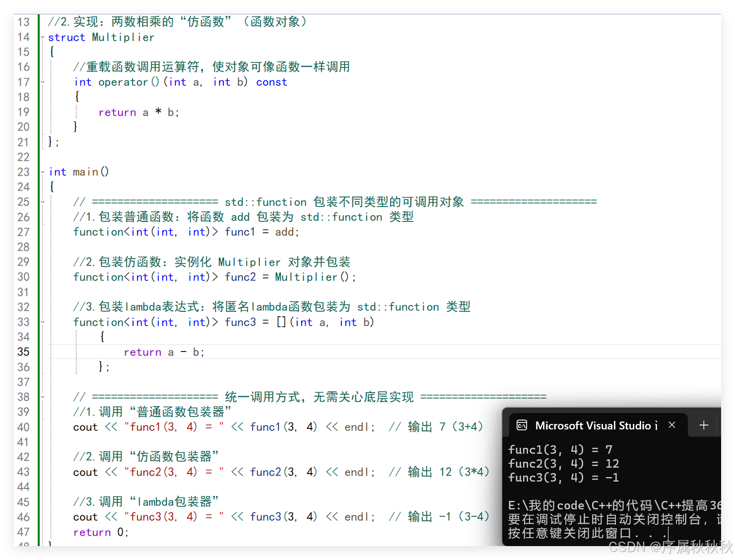Screen dimensions: 735x560
Task: Place the cursor on the return 0 statement
Action: pyautogui.click(x=99, y=532)
